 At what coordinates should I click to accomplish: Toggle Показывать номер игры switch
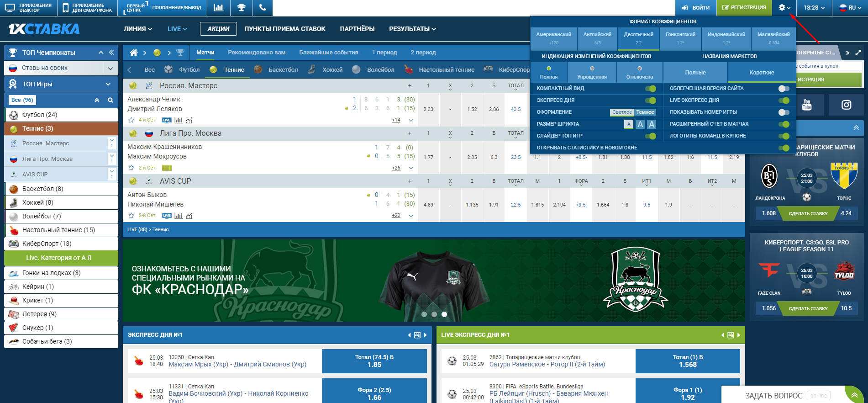(784, 112)
